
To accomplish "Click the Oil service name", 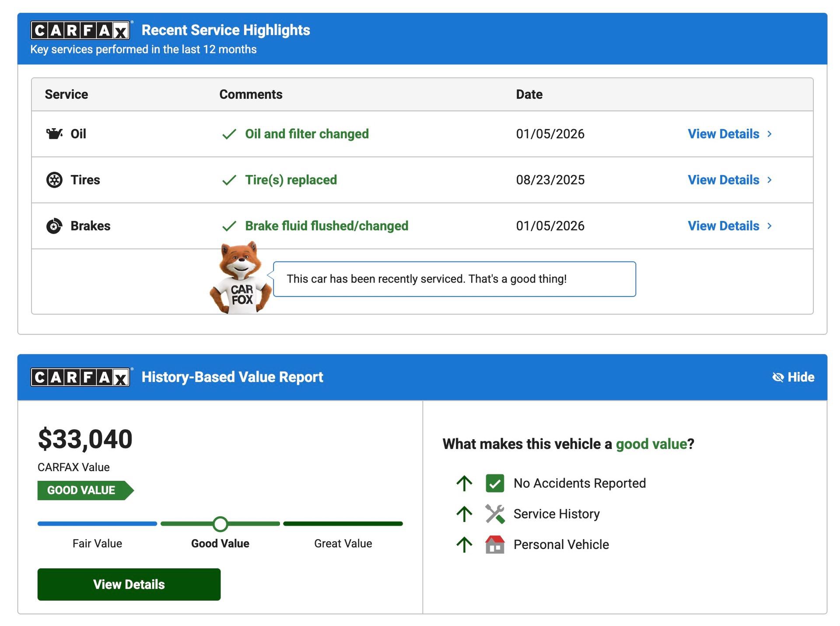I will pyautogui.click(x=78, y=134).
